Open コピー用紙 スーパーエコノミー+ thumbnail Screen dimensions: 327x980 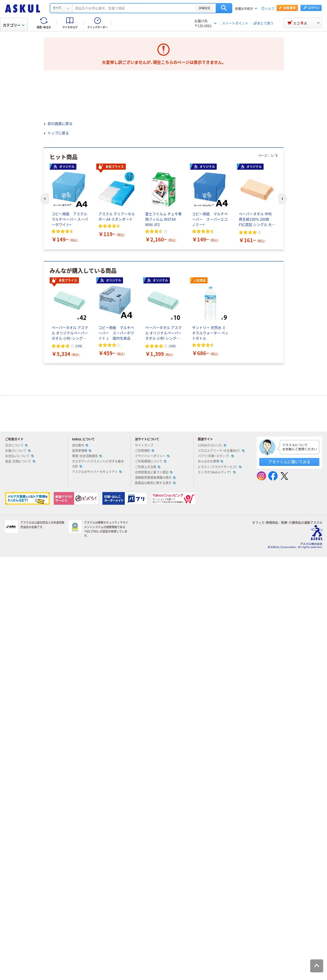click(210, 189)
